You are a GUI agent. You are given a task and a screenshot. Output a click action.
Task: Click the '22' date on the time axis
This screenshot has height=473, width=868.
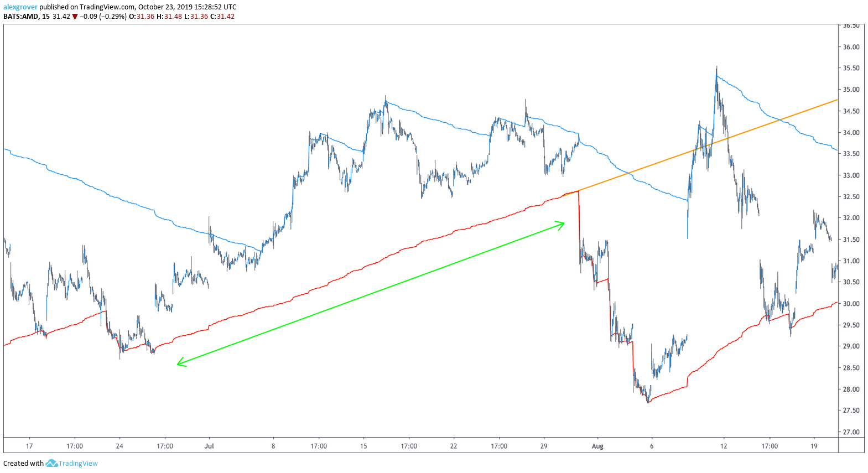point(454,446)
